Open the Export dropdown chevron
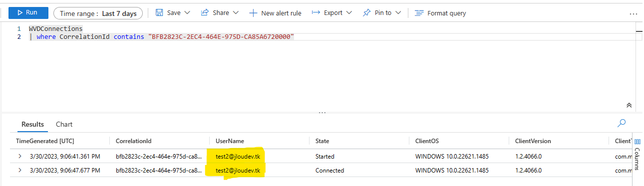The image size is (644, 186). [348, 13]
